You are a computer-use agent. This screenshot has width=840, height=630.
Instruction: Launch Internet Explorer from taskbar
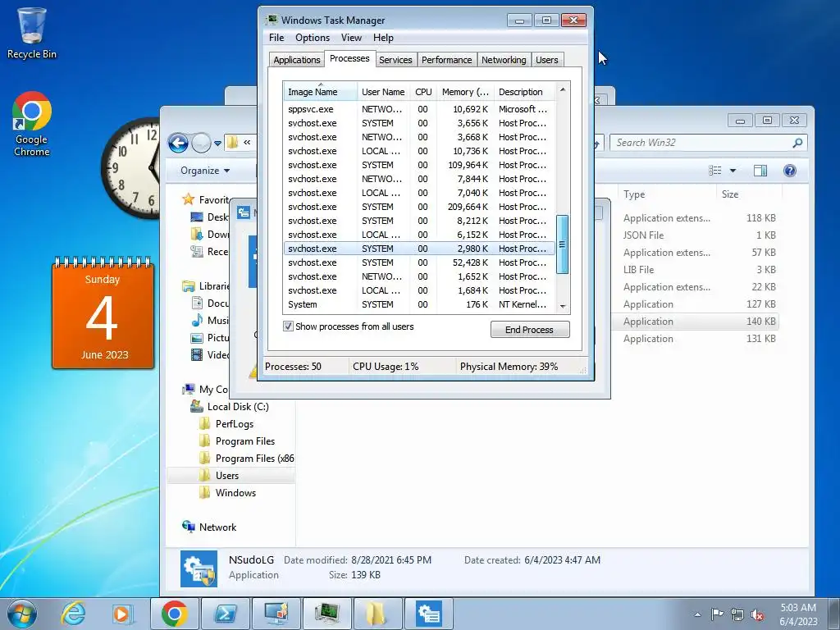point(73,614)
